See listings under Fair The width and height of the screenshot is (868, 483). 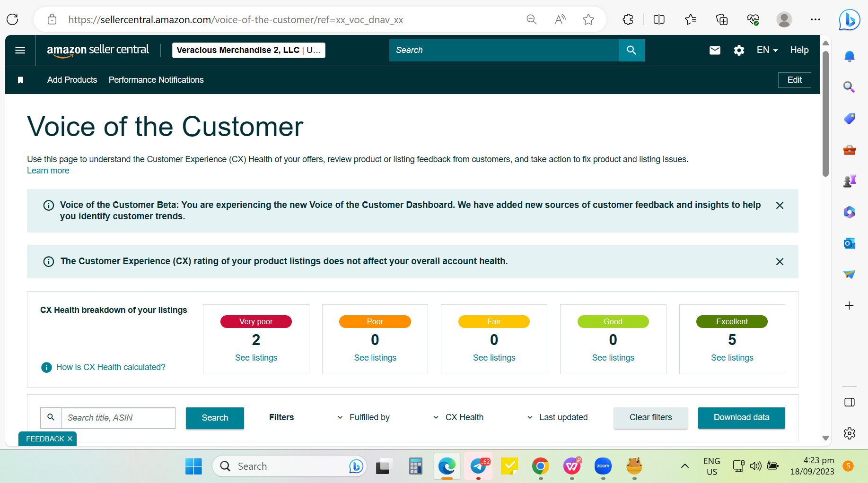(x=494, y=358)
